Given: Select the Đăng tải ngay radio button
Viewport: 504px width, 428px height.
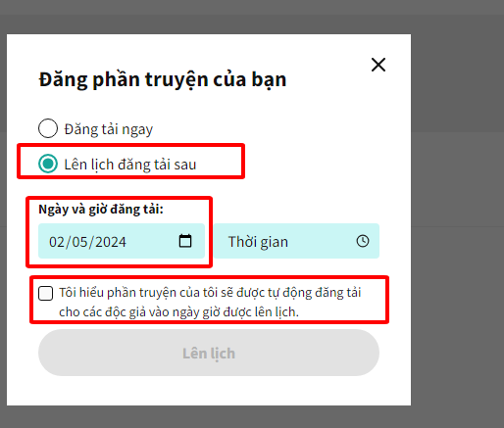Looking at the screenshot, I should [48, 128].
